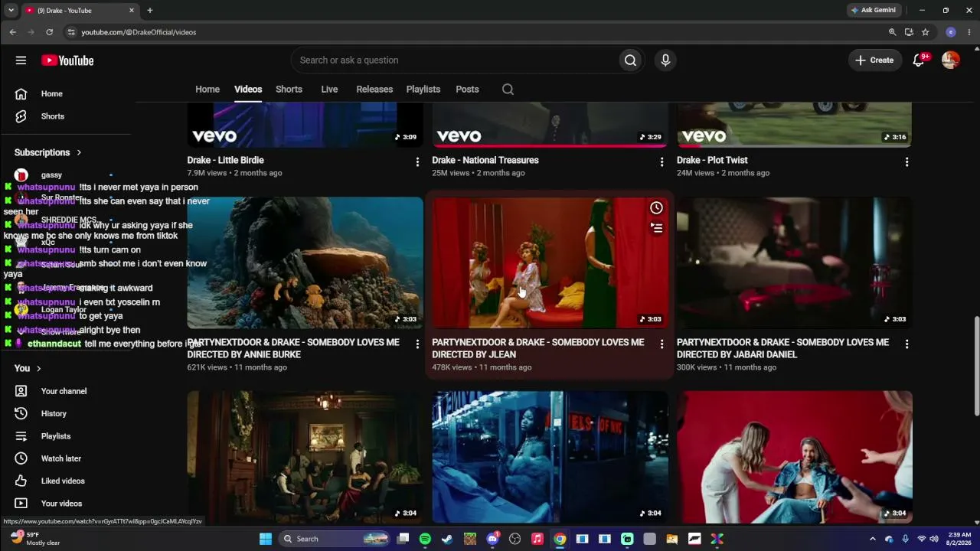Add the JLEAN video to the queue
The image size is (980, 551).
coord(656,227)
